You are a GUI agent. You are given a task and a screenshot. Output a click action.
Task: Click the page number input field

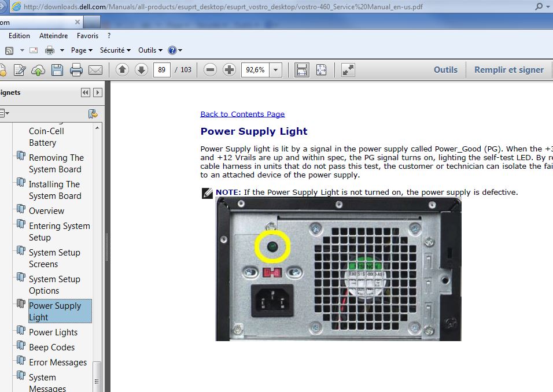pyautogui.click(x=162, y=70)
